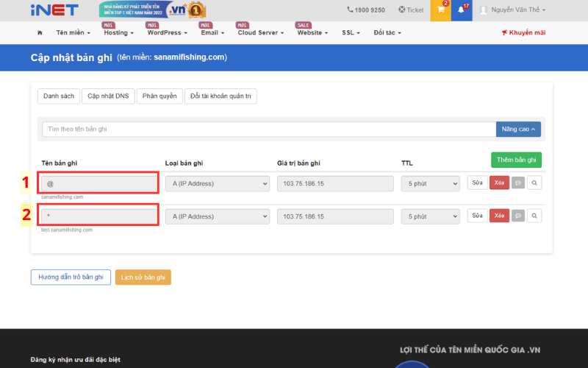Viewport: 588px width, 368px height.
Task: Click the * record name field
Action: pos(99,216)
